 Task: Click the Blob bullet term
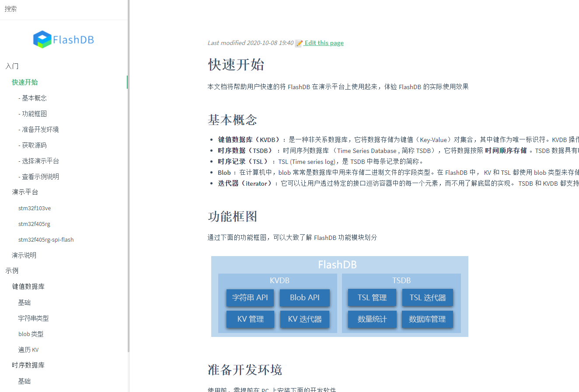(x=224, y=173)
